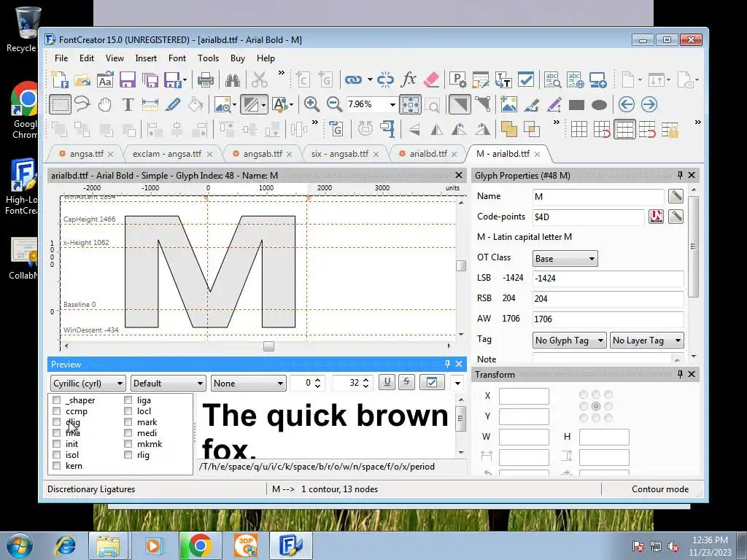Open the Edit menu
The height and width of the screenshot is (560, 747).
(x=87, y=58)
